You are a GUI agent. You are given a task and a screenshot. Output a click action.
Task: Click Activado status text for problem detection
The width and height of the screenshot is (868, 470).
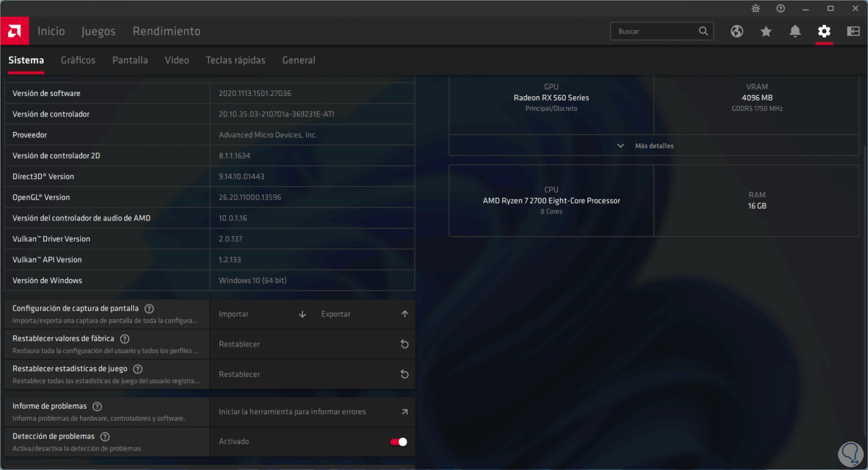point(234,442)
